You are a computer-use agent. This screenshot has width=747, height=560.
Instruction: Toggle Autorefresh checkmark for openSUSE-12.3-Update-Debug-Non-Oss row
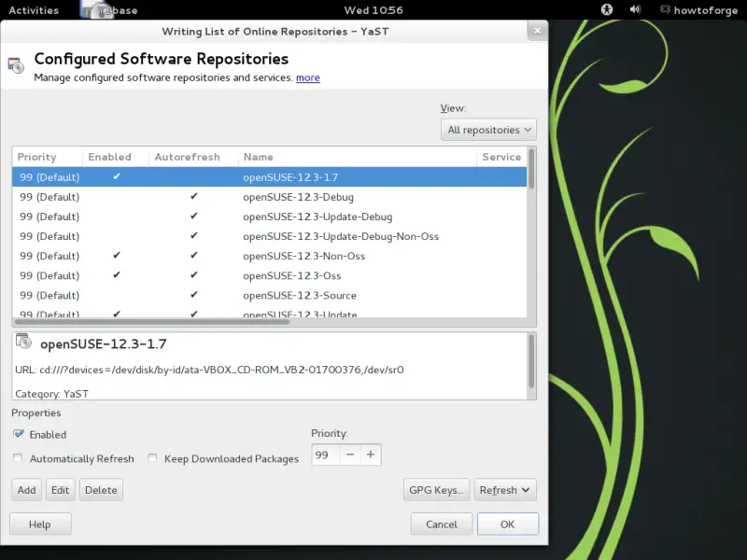194,236
